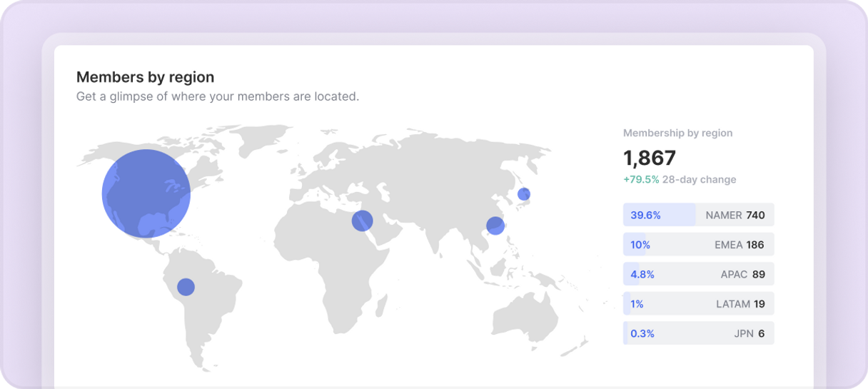This screenshot has width=868, height=389.
Task: Select the APAC 89 row
Action: click(x=699, y=274)
